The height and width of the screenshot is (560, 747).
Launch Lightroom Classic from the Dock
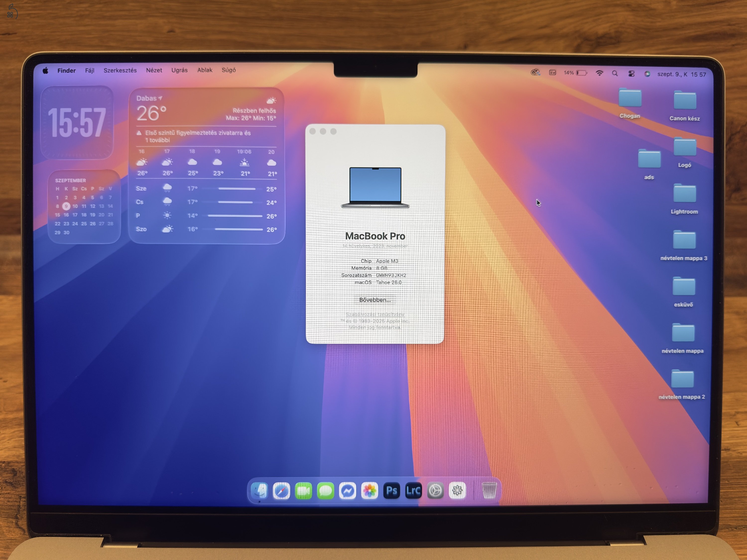pyautogui.click(x=413, y=491)
